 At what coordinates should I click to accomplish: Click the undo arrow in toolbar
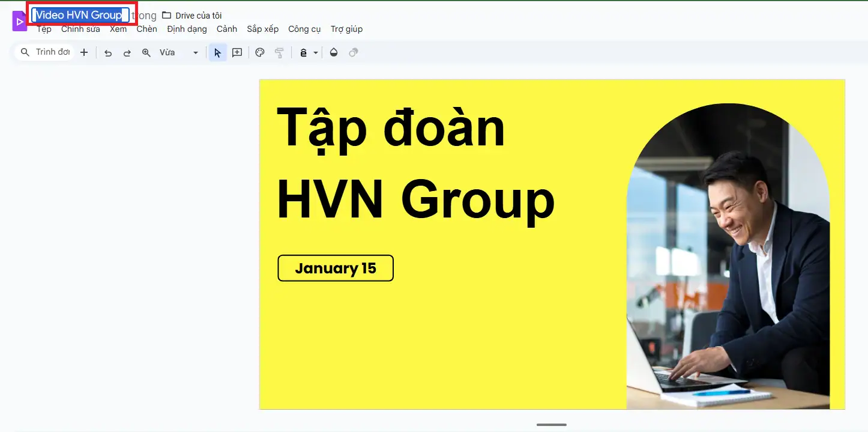pyautogui.click(x=108, y=53)
